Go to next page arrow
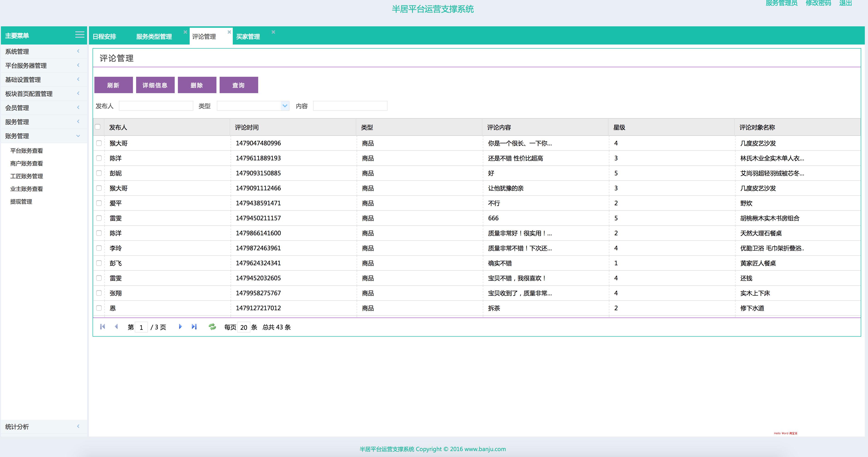 (x=180, y=326)
